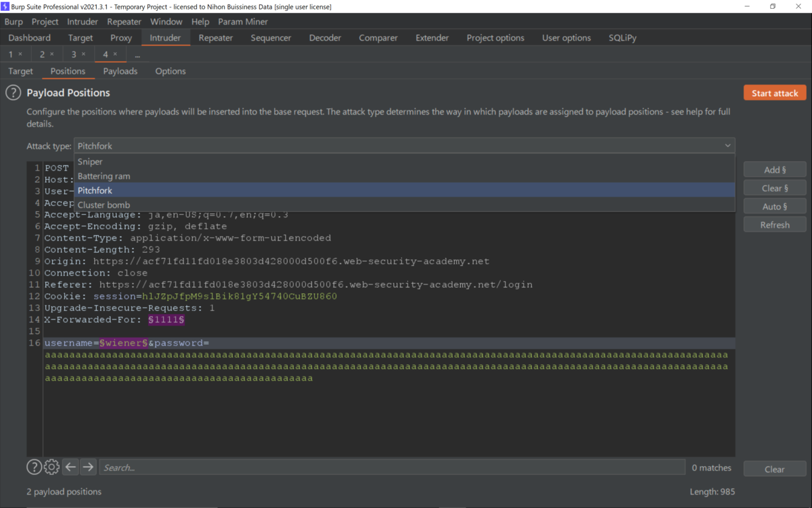Click the Content-Length: 293 line
Screen dimensions: 812x508
pos(102,250)
